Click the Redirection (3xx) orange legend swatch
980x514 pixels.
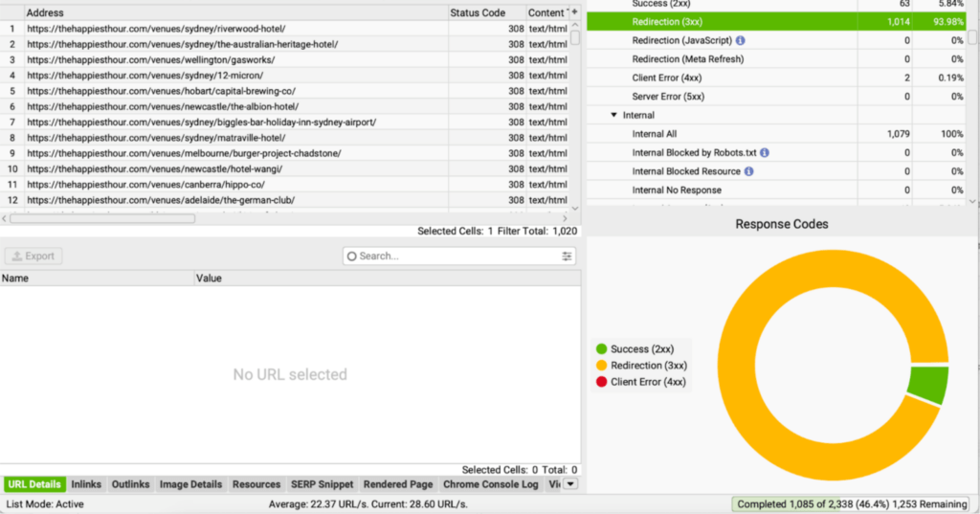tap(601, 366)
